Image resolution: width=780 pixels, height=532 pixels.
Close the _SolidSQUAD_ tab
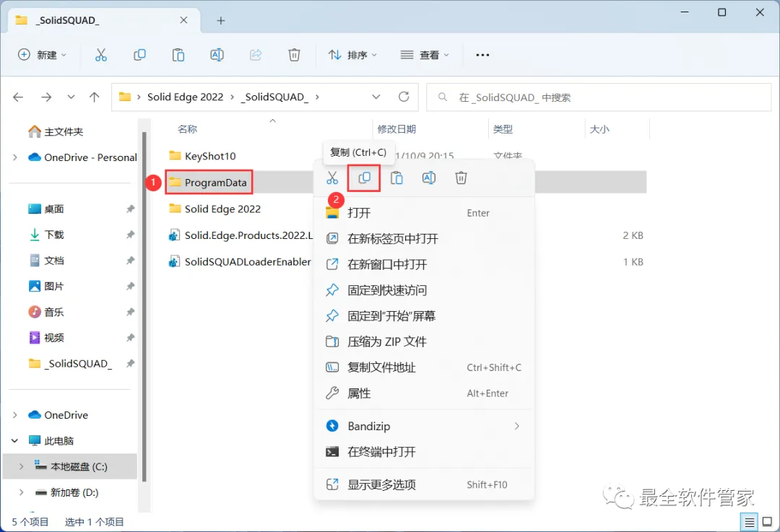pyautogui.click(x=183, y=20)
